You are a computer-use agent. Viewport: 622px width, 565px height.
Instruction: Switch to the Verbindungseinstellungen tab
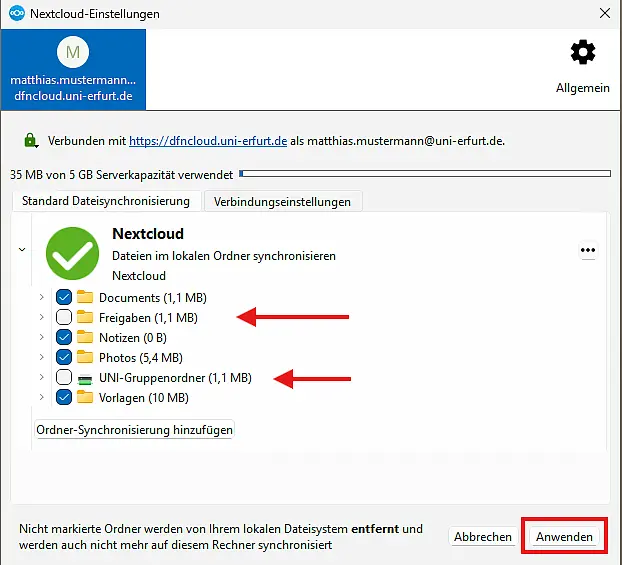283,201
